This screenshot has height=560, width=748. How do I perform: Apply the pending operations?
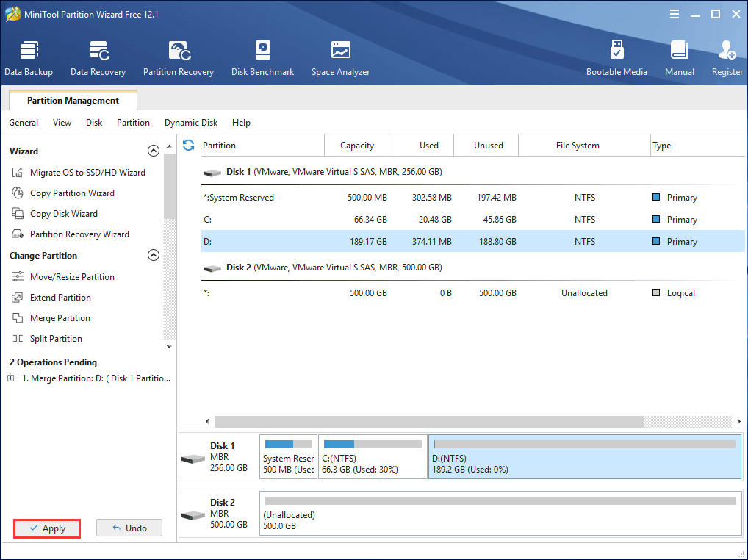click(x=46, y=528)
